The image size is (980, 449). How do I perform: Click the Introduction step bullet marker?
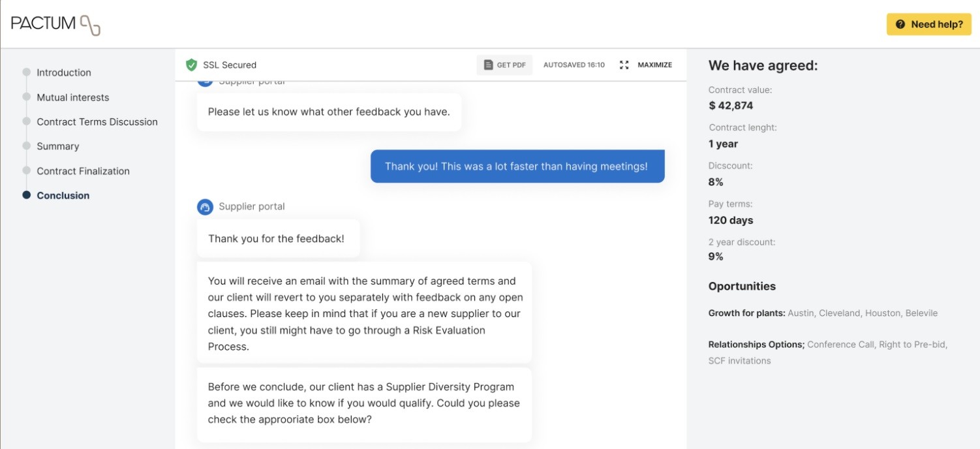pyautogui.click(x=27, y=72)
